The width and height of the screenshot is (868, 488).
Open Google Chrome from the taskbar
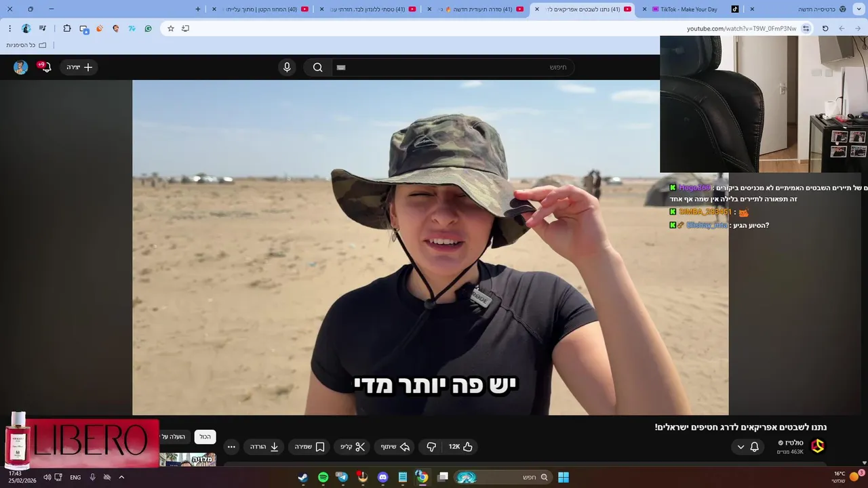(x=422, y=477)
